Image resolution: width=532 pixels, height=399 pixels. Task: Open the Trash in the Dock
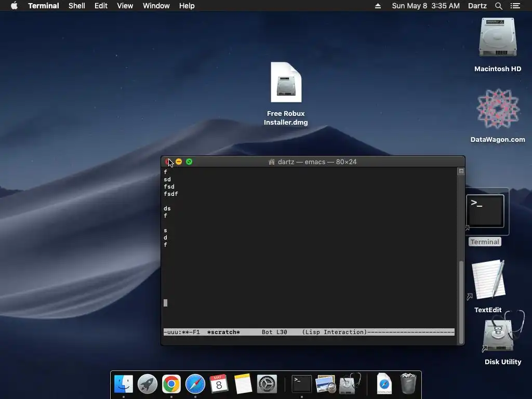[x=408, y=384]
